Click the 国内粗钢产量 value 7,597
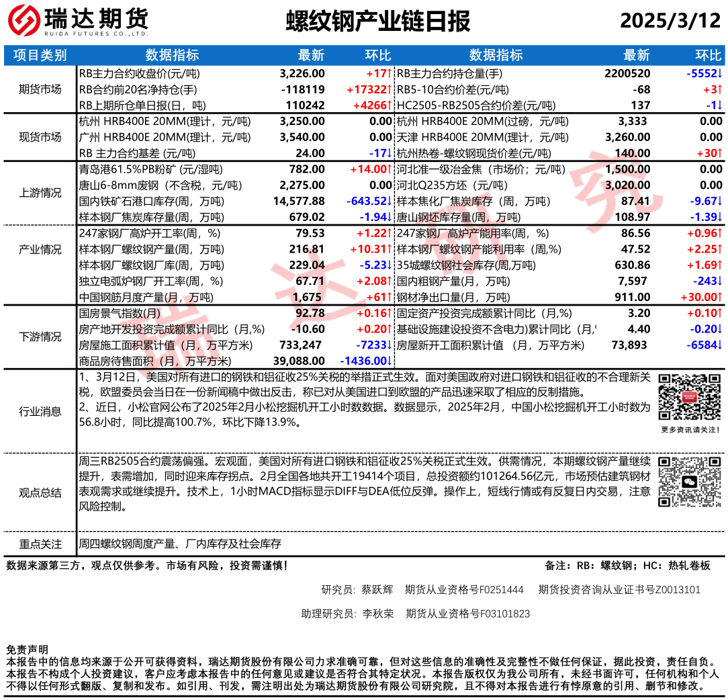This screenshot has height=700, width=728. pyautogui.click(x=633, y=281)
